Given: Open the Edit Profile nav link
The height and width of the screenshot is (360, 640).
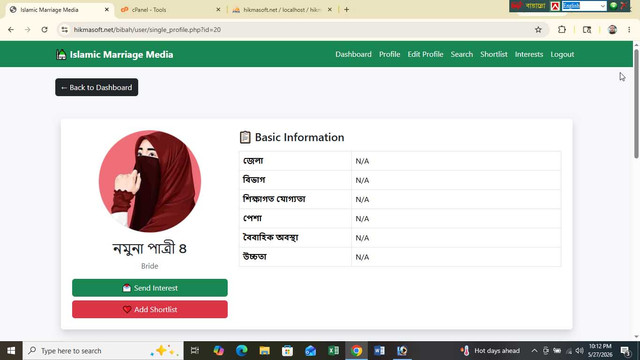Looking at the screenshot, I should point(425,54).
